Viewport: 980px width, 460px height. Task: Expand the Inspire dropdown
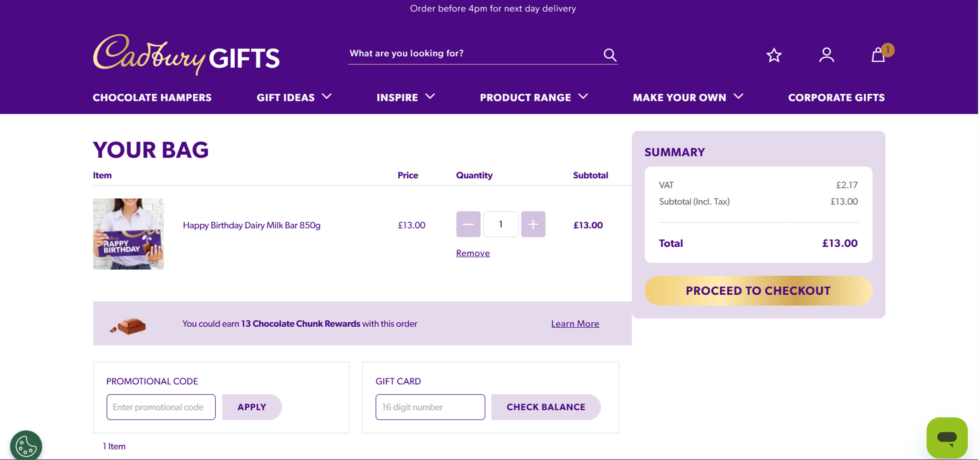coord(405,97)
